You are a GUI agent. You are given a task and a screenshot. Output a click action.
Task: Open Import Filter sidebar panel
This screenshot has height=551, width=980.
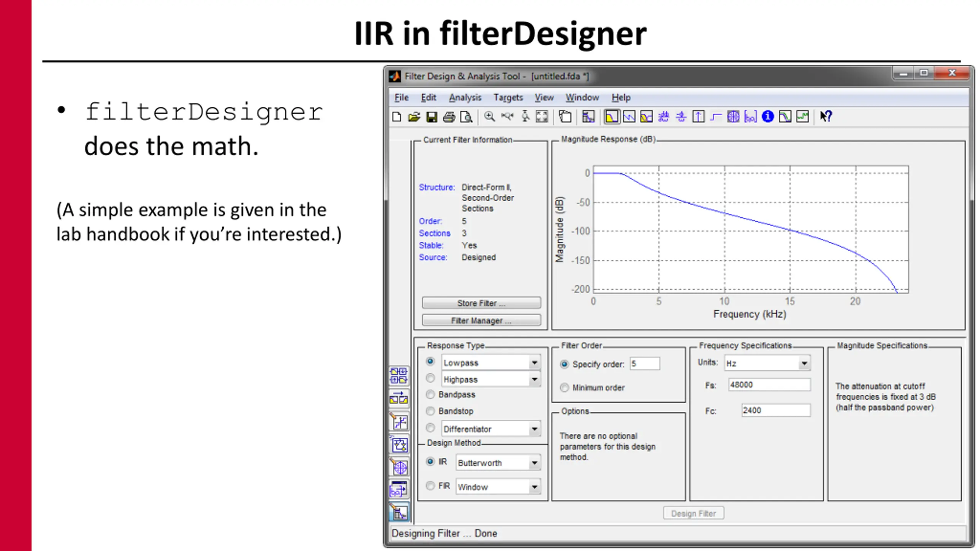399,489
